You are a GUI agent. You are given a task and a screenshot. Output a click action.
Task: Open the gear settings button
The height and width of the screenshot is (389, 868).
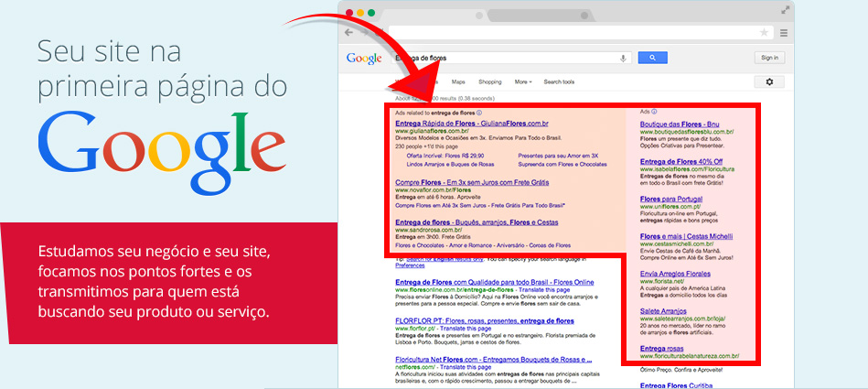point(769,82)
